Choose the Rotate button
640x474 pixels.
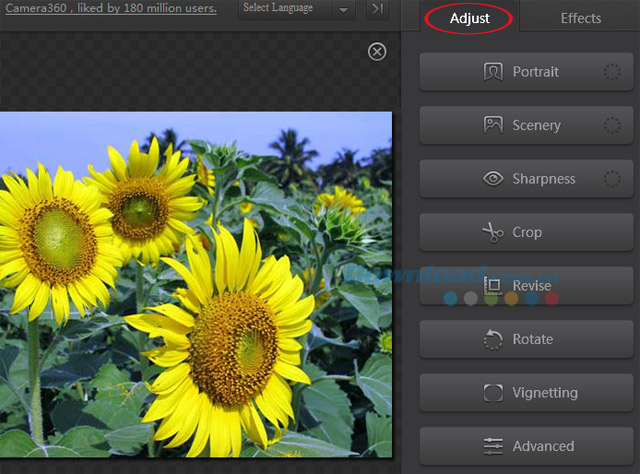[x=526, y=339]
